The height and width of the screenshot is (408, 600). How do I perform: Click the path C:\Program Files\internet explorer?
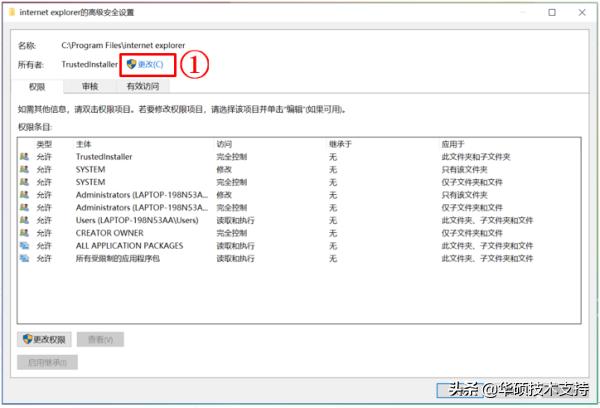[x=123, y=45]
